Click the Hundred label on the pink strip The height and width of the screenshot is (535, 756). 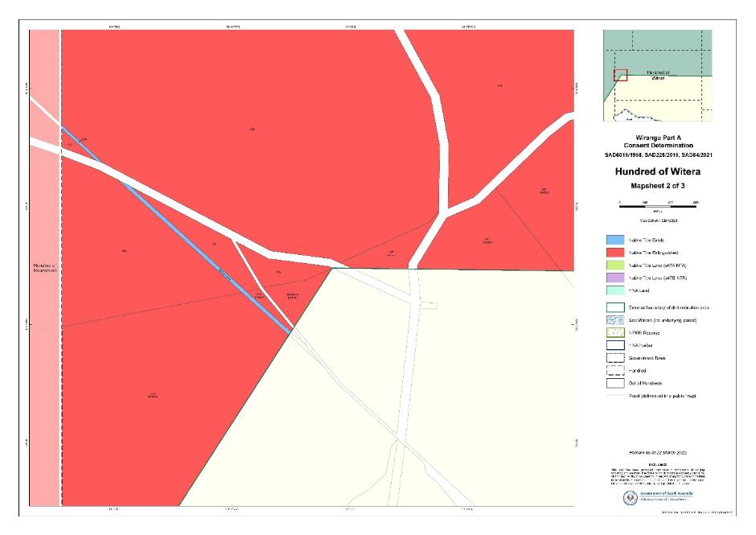45,268
